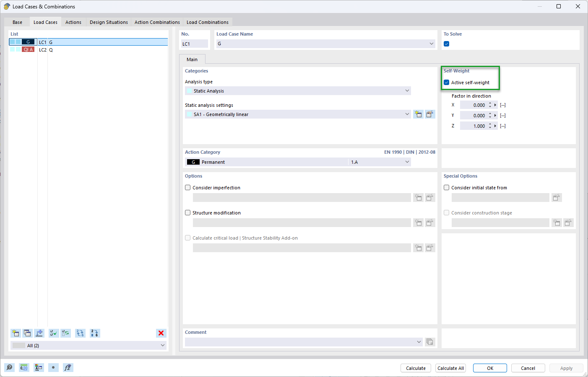Select load case LC2 Q in list

tap(88, 49)
